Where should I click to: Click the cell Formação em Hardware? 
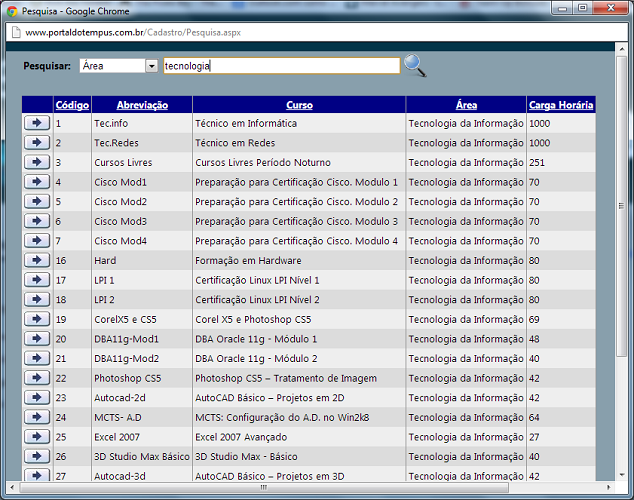point(248,261)
